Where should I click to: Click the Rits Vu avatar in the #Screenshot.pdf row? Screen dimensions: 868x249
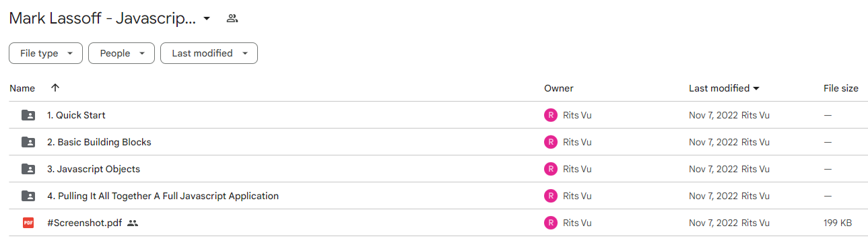pos(551,223)
